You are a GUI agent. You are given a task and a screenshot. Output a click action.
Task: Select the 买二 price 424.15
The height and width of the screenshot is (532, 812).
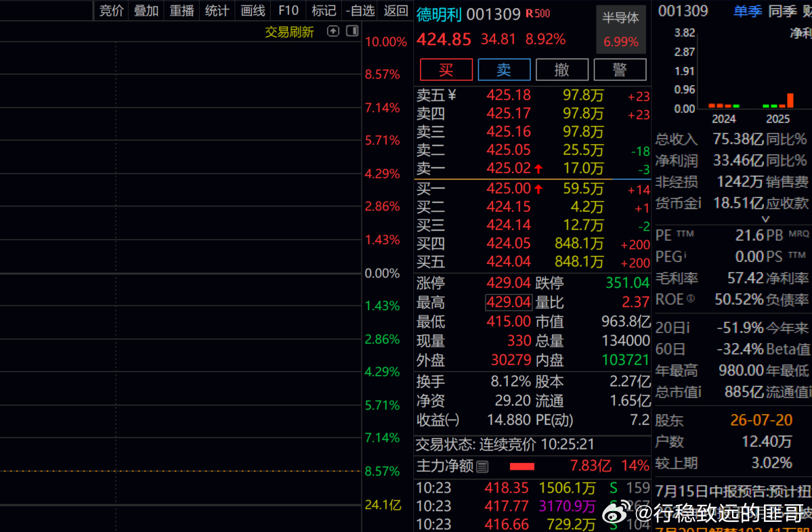pos(509,207)
